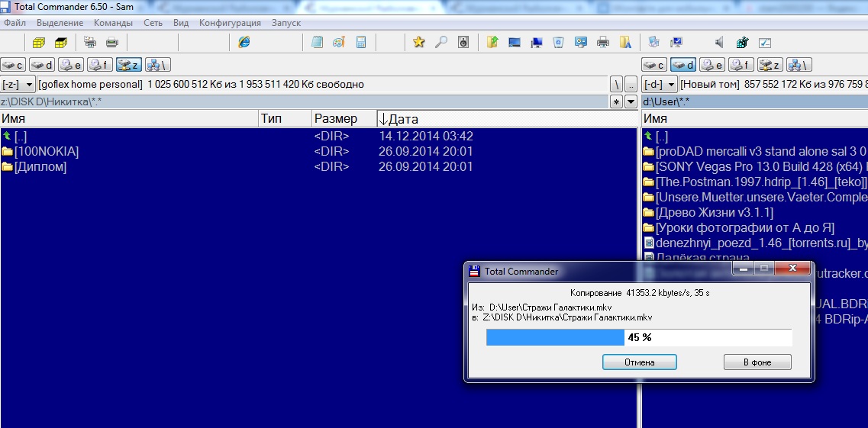The width and height of the screenshot is (868, 428).
Task: Open the [Диплом] folder in left panel
Action: 40,167
